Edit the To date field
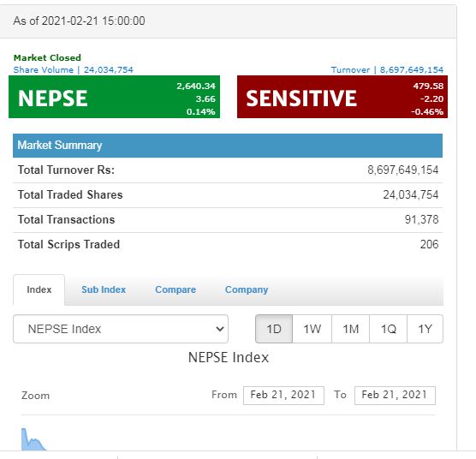Screen dimensions: 476x459 pos(395,396)
